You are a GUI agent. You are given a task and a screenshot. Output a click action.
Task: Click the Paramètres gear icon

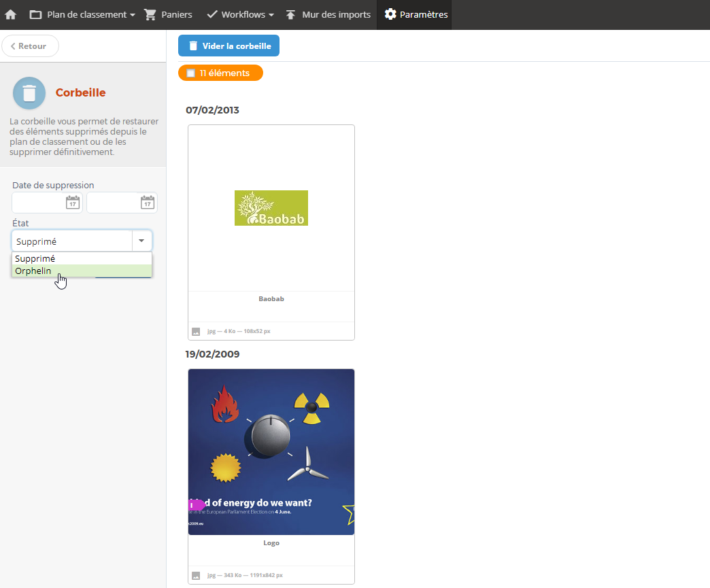(x=390, y=14)
